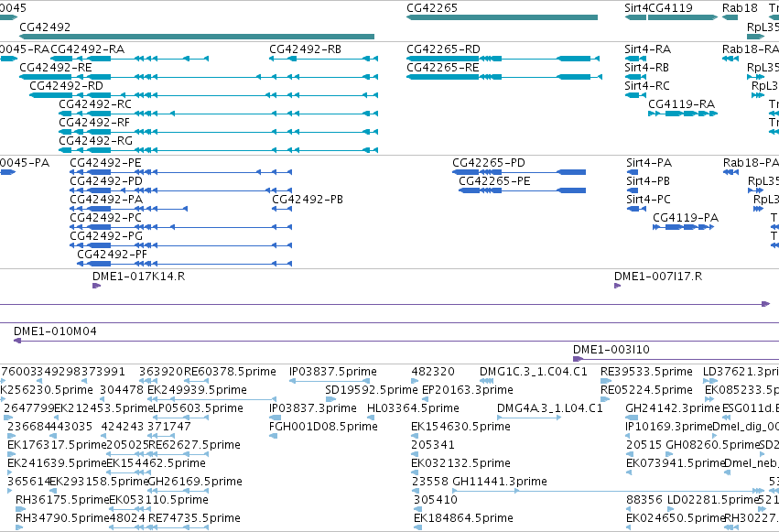Select transcript CG42492-RB
Image resolution: width=779 pixels, height=532 pixels.
[x=323, y=59]
